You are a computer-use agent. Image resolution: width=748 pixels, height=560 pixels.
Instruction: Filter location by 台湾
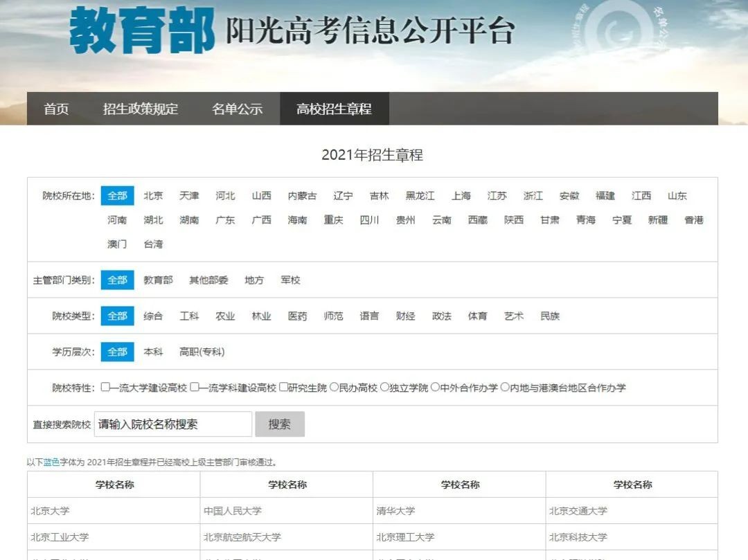(x=153, y=244)
